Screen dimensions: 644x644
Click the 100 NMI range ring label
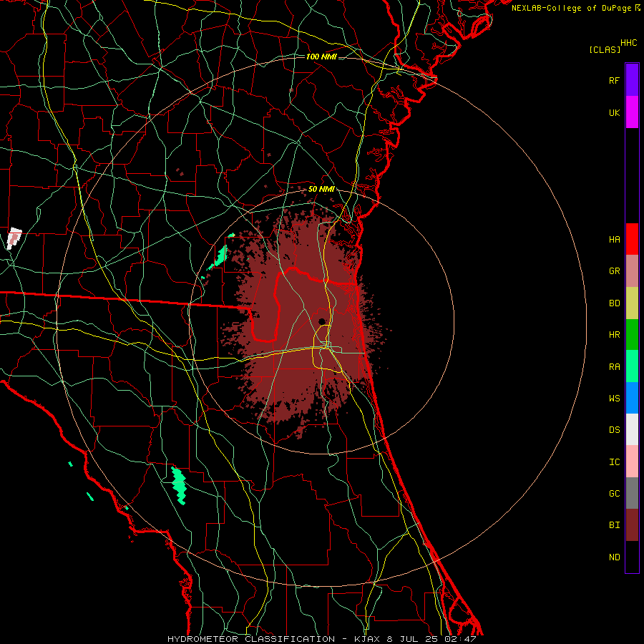point(321,57)
